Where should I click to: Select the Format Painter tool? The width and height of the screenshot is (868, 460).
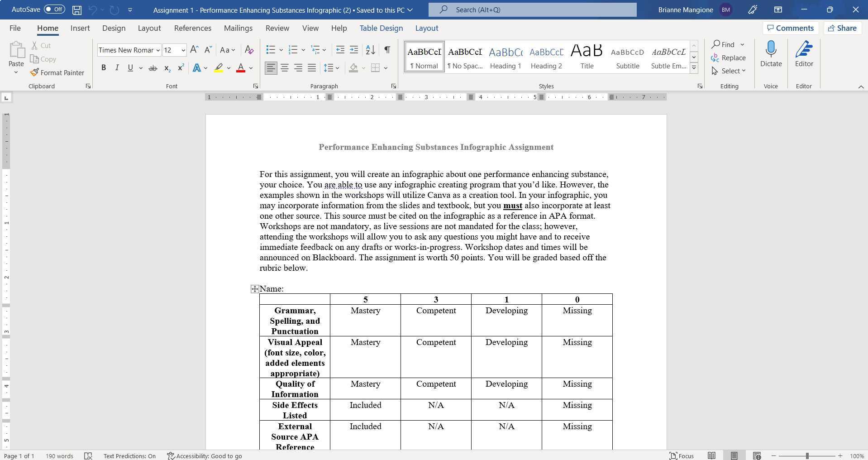(57, 72)
